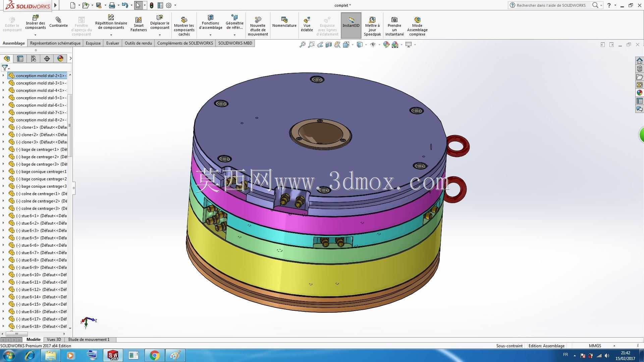Image resolution: width=644 pixels, height=362 pixels.
Task: Open Géométrie de référence tool
Action: (234, 22)
